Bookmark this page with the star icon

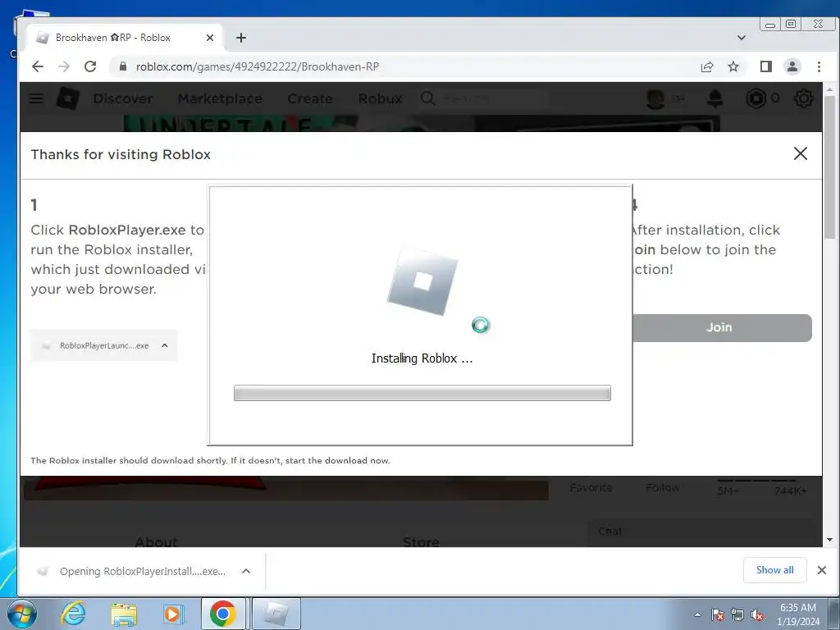click(x=733, y=66)
